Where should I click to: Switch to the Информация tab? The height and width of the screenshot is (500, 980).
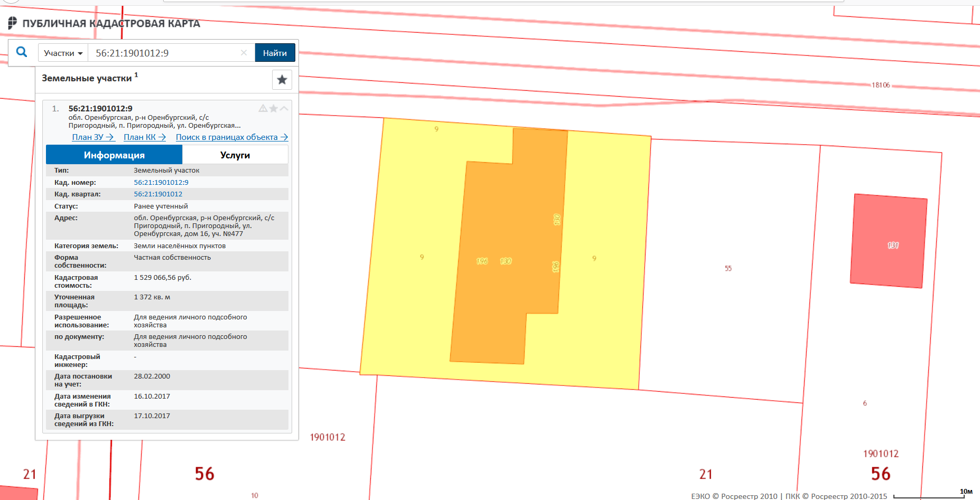(x=114, y=155)
